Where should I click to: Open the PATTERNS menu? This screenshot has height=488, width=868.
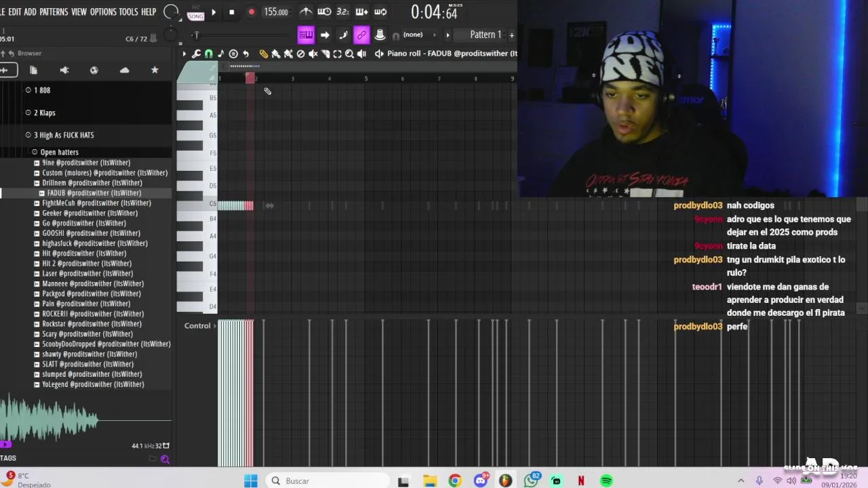tap(54, 12)
